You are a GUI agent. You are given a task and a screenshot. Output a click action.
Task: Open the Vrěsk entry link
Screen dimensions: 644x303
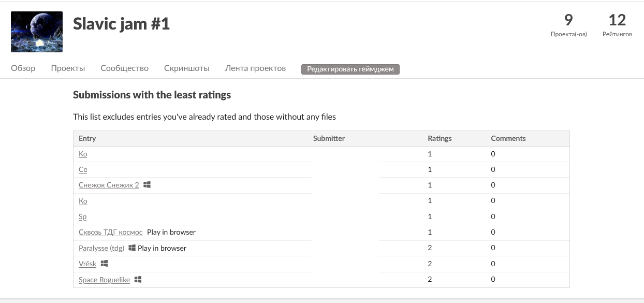87,264
